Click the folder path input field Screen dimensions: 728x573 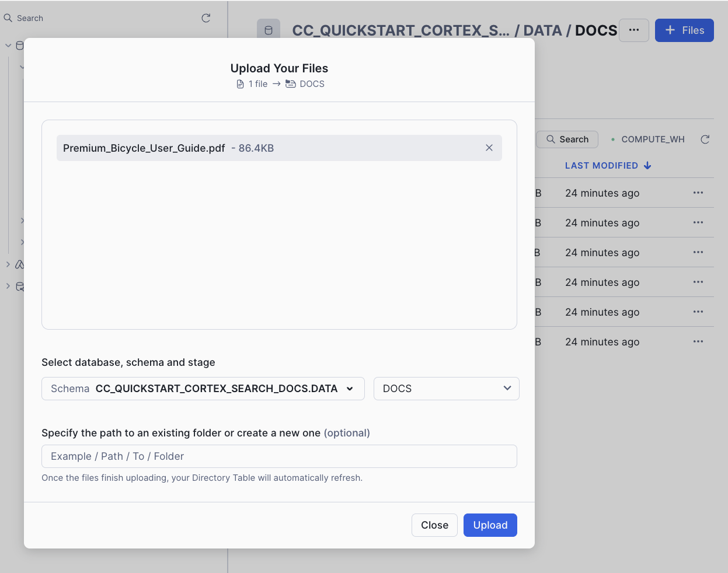279,456
